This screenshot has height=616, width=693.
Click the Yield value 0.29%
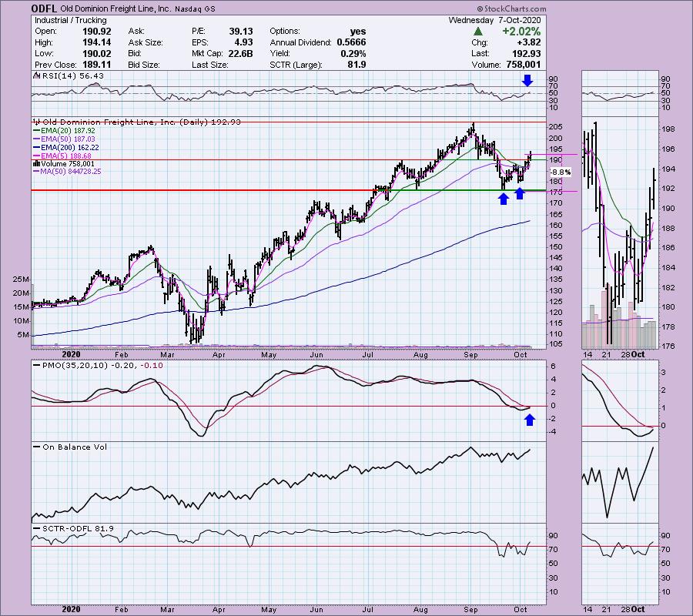(x=353, y=53)
